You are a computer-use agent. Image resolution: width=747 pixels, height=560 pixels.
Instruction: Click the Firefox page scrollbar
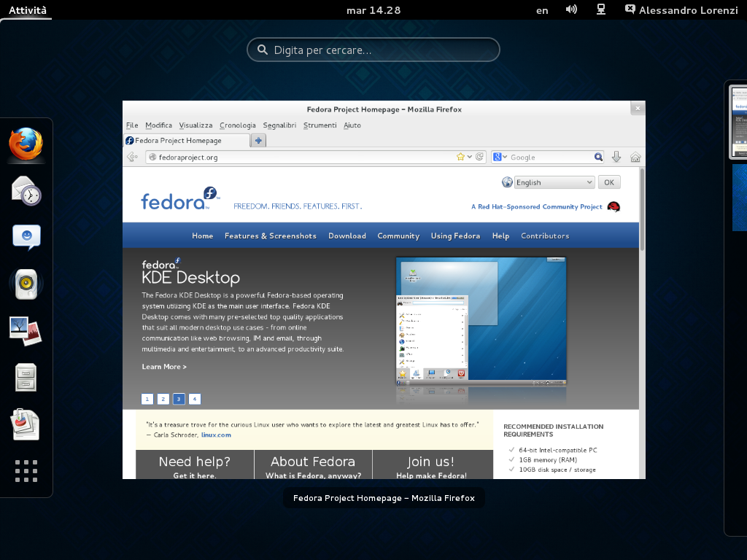pyautogui.click(x=642, y=209)
